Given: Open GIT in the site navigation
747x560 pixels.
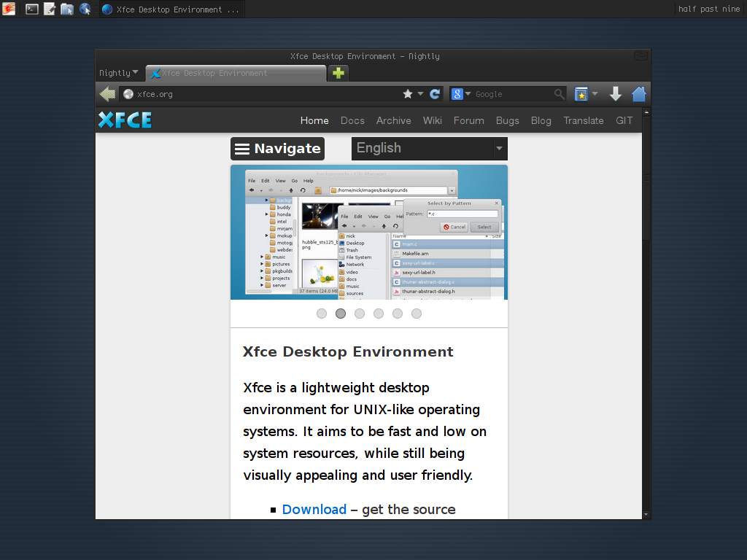Looking at the screenshot, I should (624, 121).
